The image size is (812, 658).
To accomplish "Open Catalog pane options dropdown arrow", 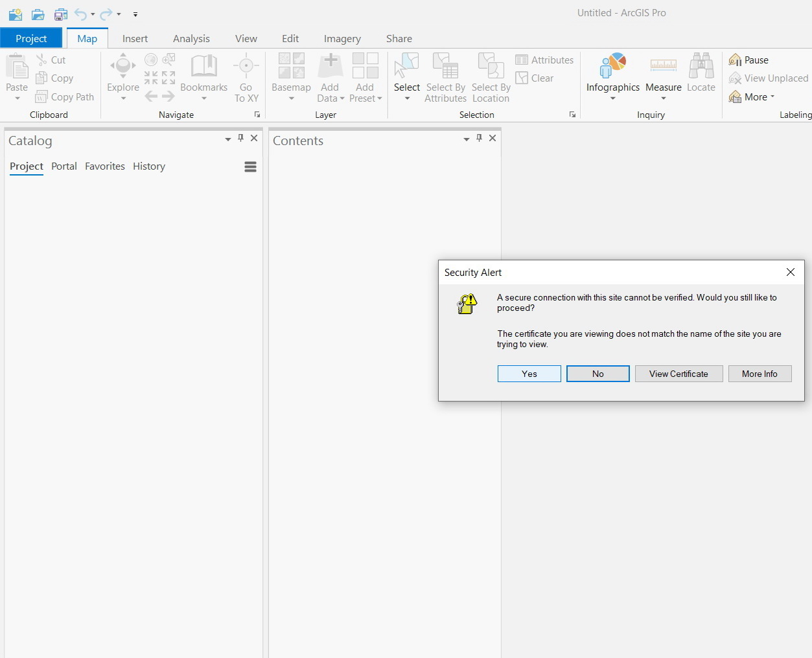I will click(x=227, y=139).
